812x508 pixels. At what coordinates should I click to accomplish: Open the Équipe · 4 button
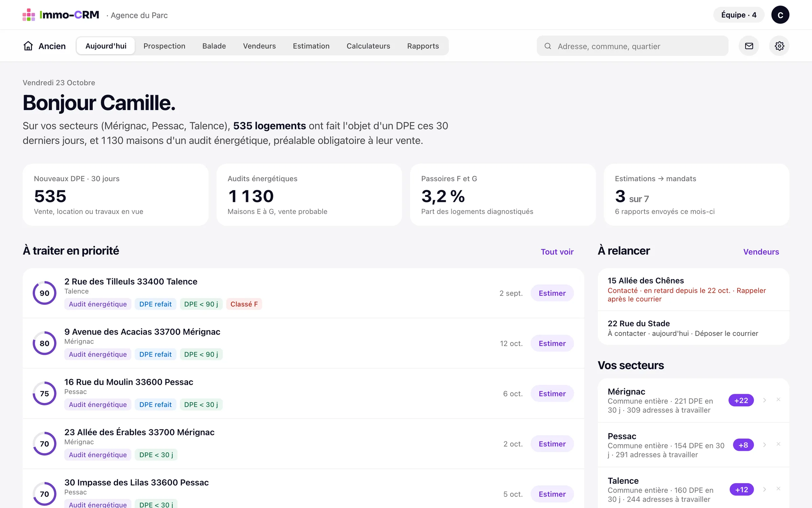(739, 15)
